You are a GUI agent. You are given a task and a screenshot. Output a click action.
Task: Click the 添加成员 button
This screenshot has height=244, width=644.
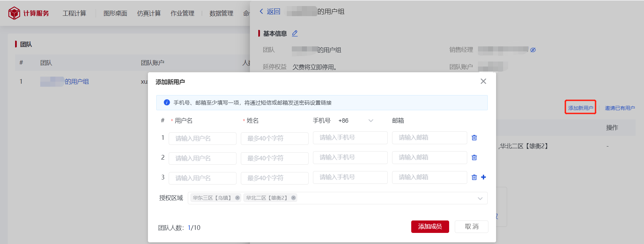[x=430, y=227]
